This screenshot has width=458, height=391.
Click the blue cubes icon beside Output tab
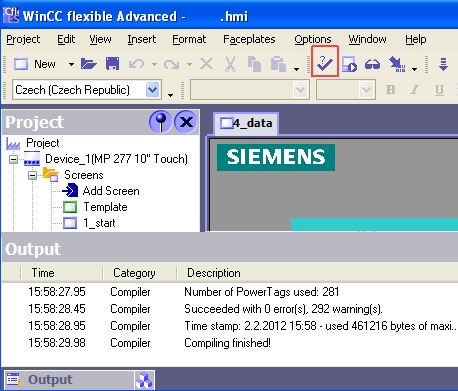pyautogui.click(x=144, y=380)
